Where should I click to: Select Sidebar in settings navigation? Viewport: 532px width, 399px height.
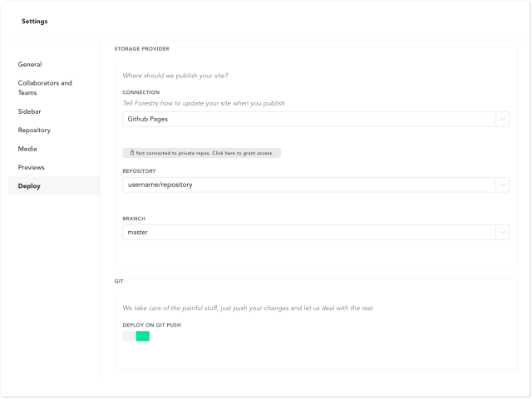point(30,111)
